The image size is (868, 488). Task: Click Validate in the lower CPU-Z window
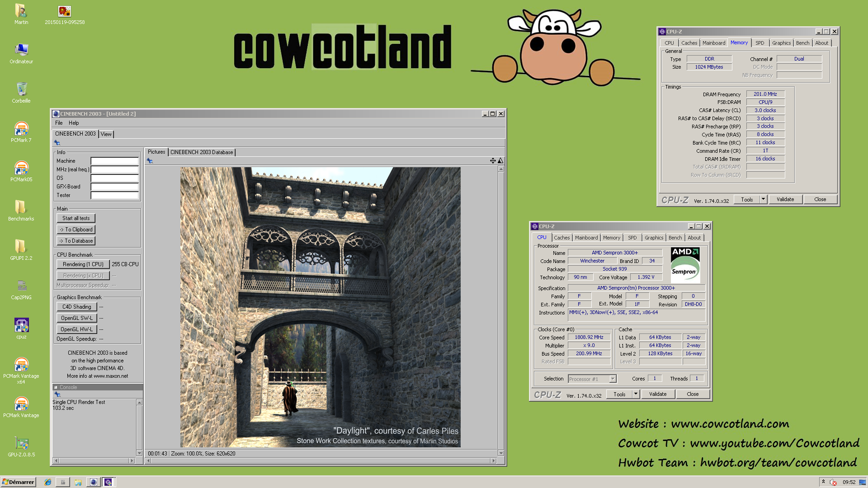point(658,394)
